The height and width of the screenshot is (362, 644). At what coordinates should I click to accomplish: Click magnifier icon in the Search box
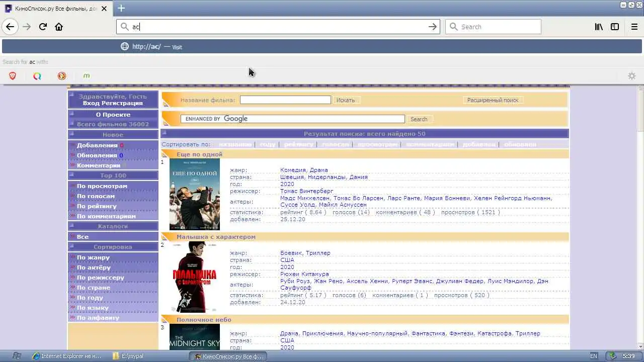point(453,27)
